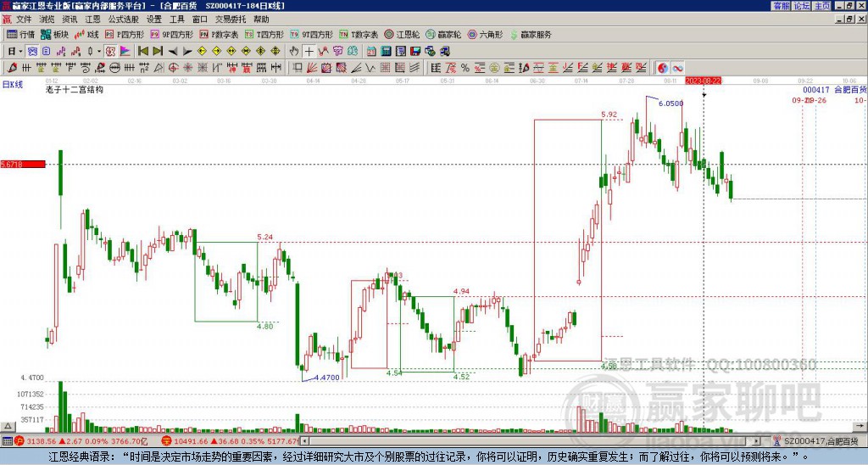Toggle the crosshair cursor tool
The width and height of the screenshot is (868, 465).
(x=309, y=52)
